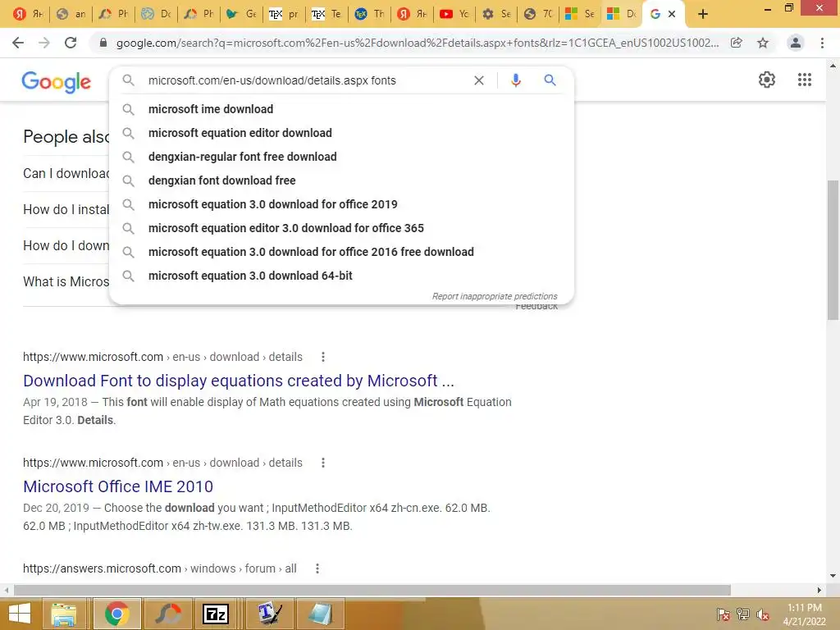
Task: Click the scrollbar down arrow
Action: point(833,576)
